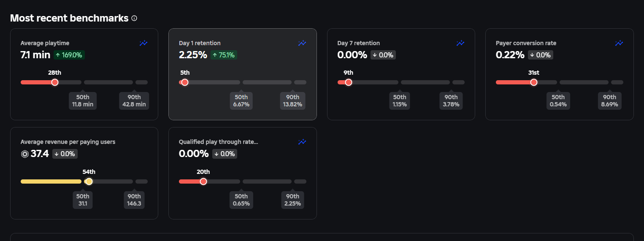This screenshot has height=241, width=644.
Task: Click the Robux icon next to 37.4
Action: pyautogui.click(x=25, y=154)
